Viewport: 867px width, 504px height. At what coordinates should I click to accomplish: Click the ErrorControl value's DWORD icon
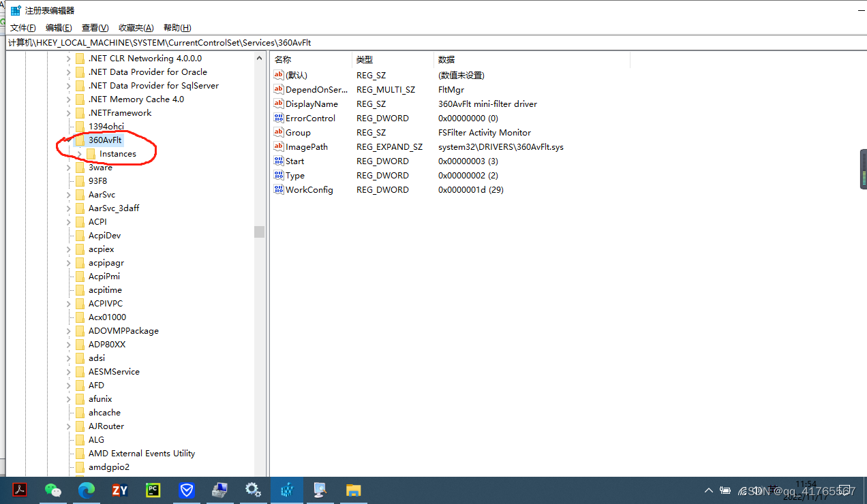click(278, 118)
